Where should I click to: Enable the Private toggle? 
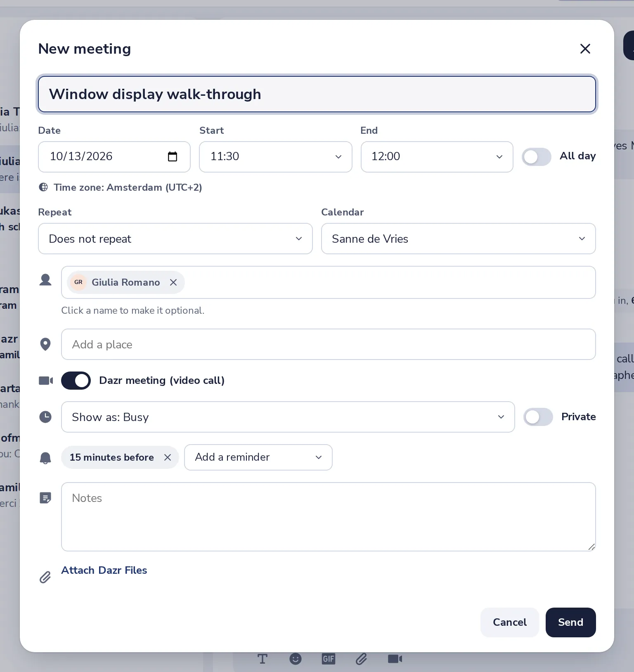click(x=538, y=417)
